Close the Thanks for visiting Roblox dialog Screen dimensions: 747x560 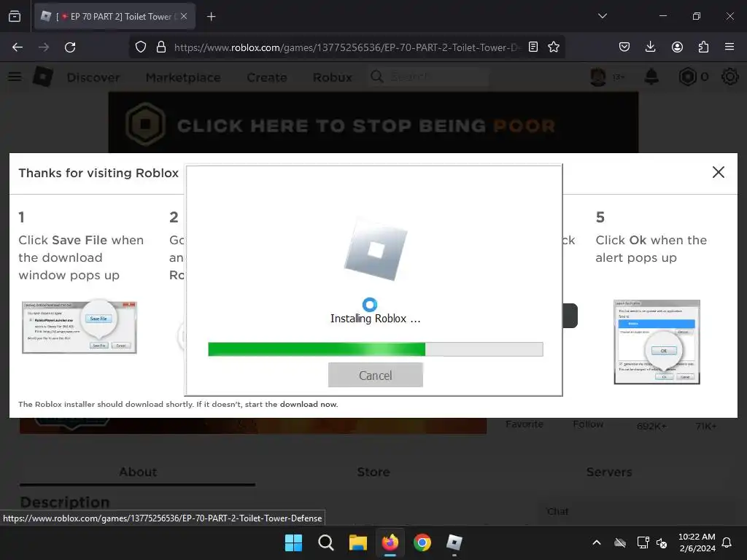pyautogui.click(x=719, y=172)
